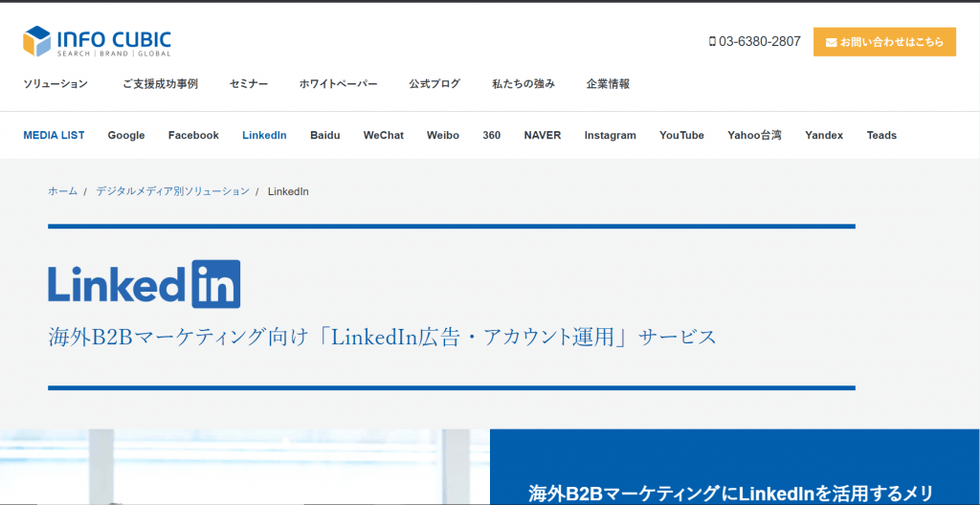This screenshot has height=505, width=980.
Task: Click the Info Cubic logo
Action: (97, 42)
